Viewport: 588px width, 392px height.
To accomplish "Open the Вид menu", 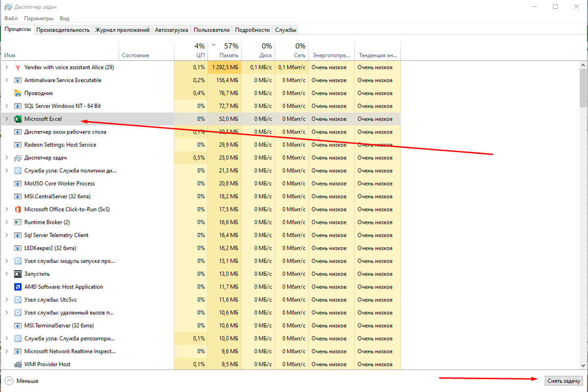I will coord(64,18).
